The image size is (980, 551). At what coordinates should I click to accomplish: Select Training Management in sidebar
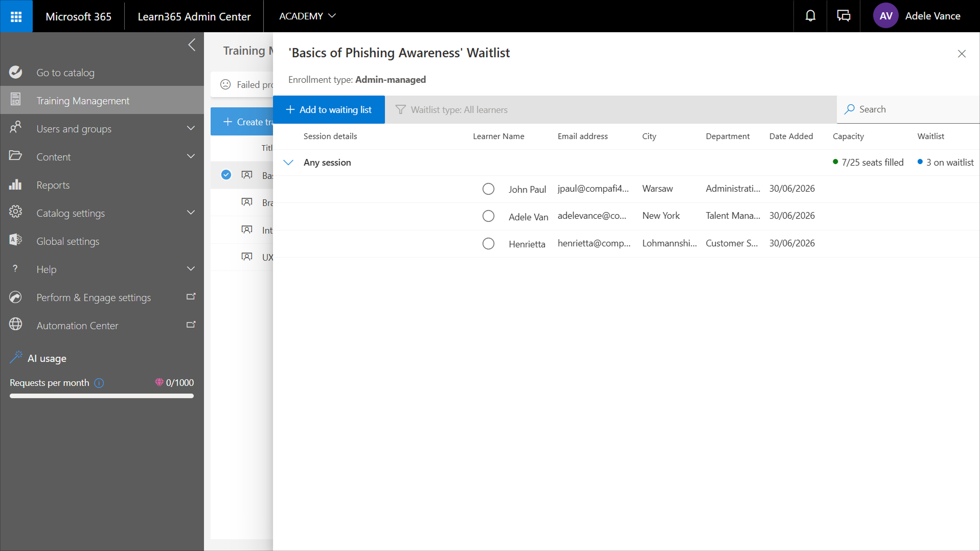[x=102, y=101]
